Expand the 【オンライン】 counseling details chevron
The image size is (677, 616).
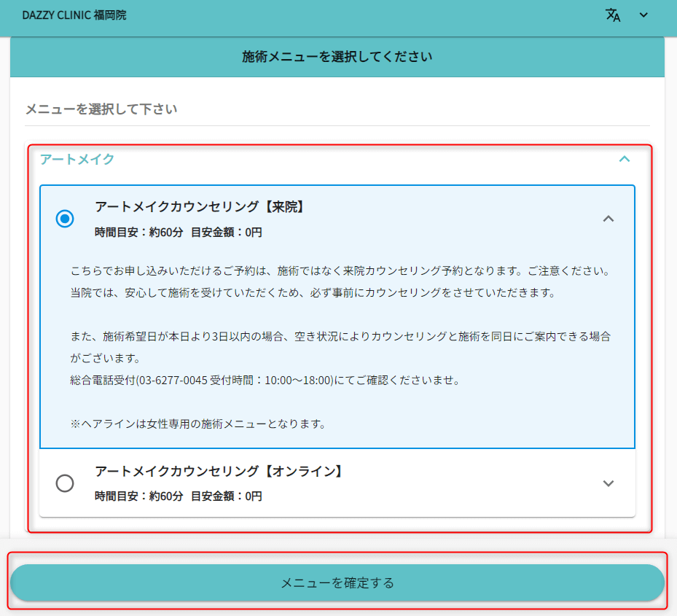(x=608, y=483)
